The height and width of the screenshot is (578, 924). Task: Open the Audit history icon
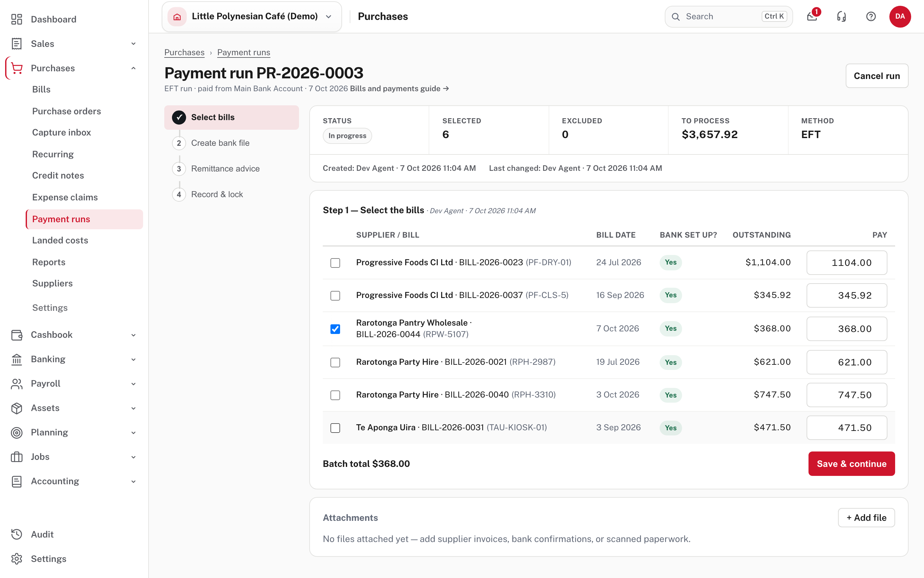coord(16,534)
